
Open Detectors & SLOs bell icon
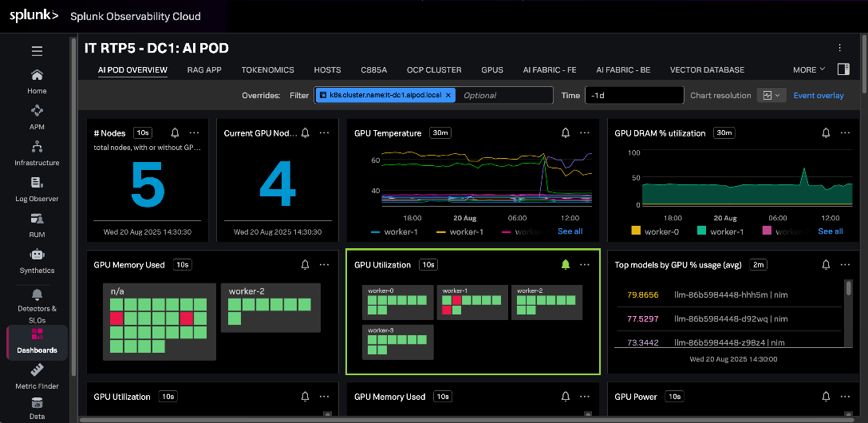click(37, 294)
